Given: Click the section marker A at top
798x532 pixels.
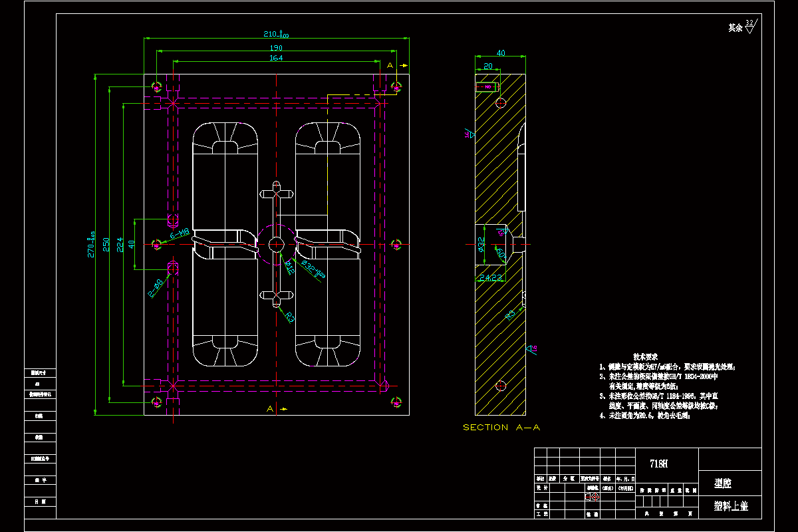Looking at the screenshot, I should pyautogui.click(x=391, y=65).
